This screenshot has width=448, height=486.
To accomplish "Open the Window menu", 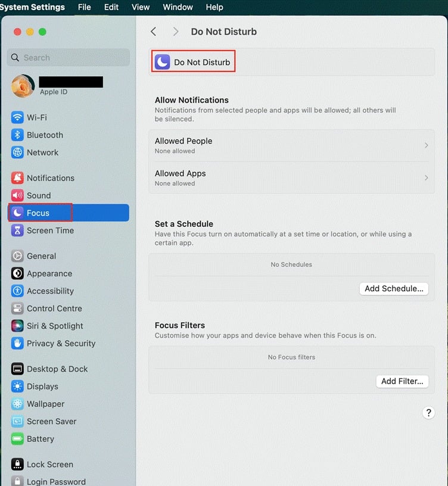I will tap(178, 7).
